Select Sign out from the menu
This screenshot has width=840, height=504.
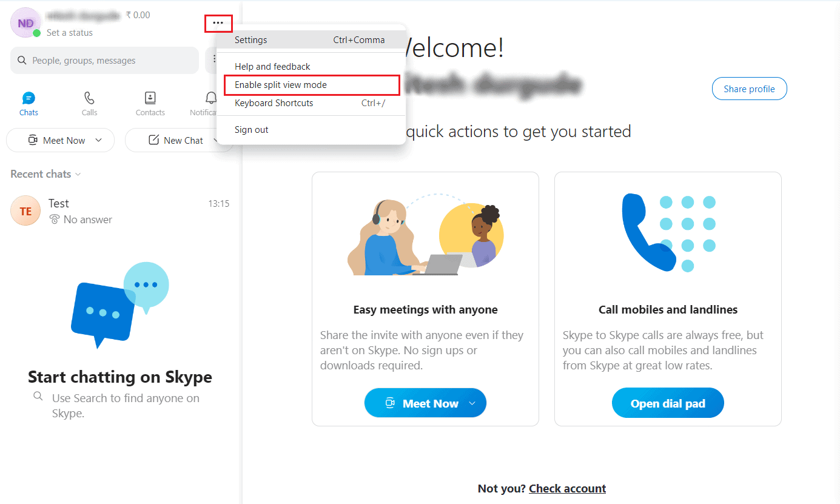pyautogui.click(x=250, y=129)
